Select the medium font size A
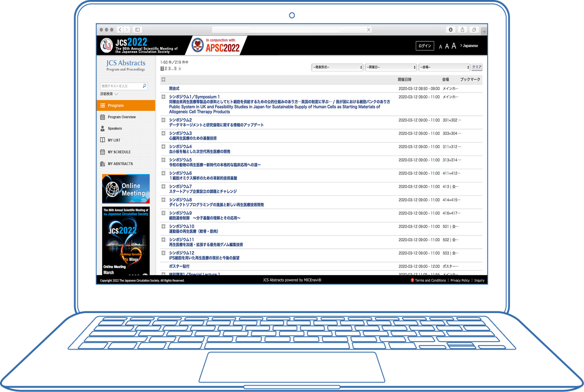Image resolution: width=584 pixels, height=392 pixels. click(447, 46)
